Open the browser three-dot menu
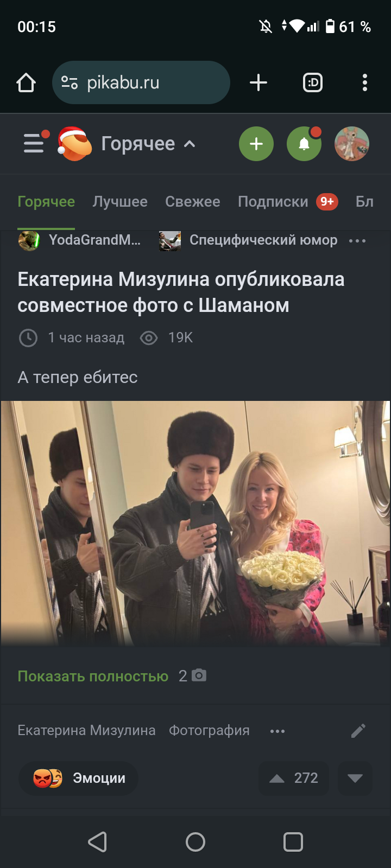391x868 pixels. click(365, 82)
